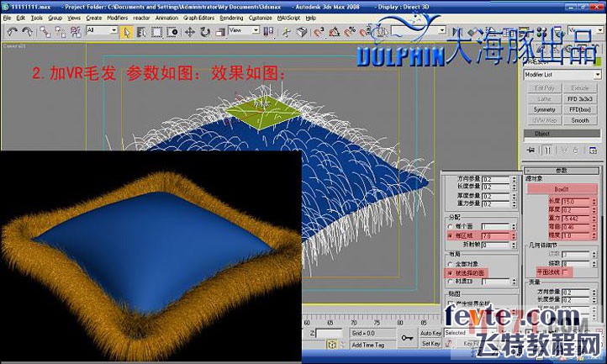
Task: Click the Unlink Selection icon
Action: [x=61, y=32]
